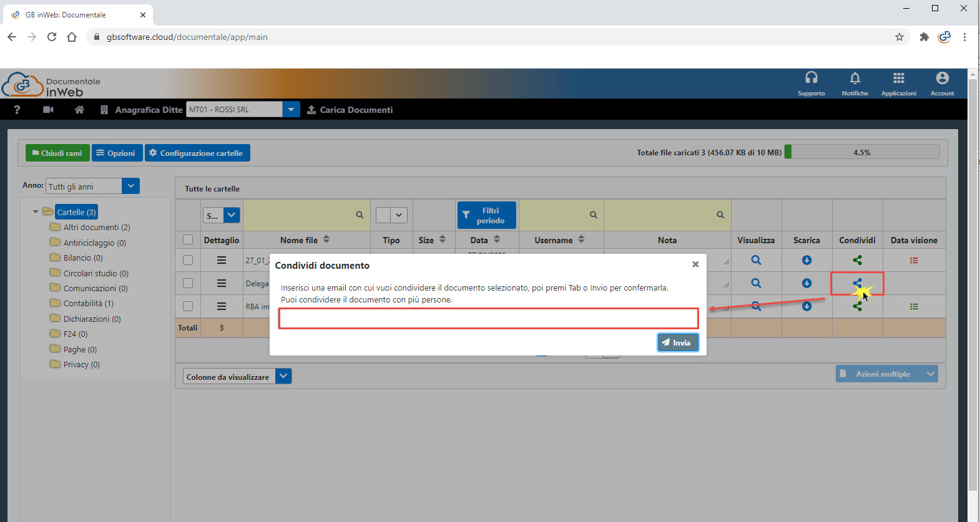This screenshot has width=980, height=522.
Task: Toggle the select-all checkbox in header
Action: pos(188,239)
